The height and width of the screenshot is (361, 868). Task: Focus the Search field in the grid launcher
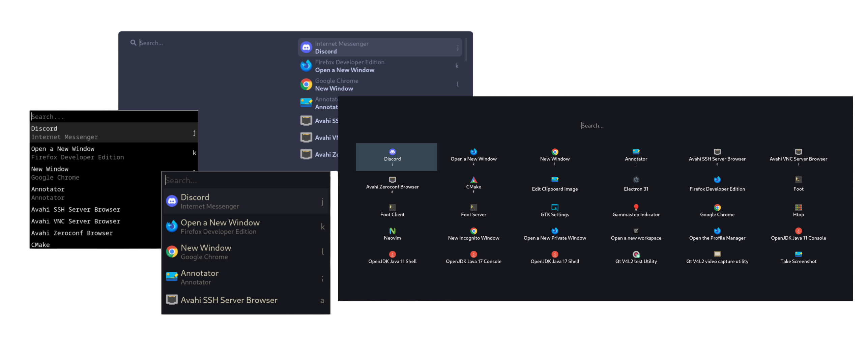tap(595, 125)
